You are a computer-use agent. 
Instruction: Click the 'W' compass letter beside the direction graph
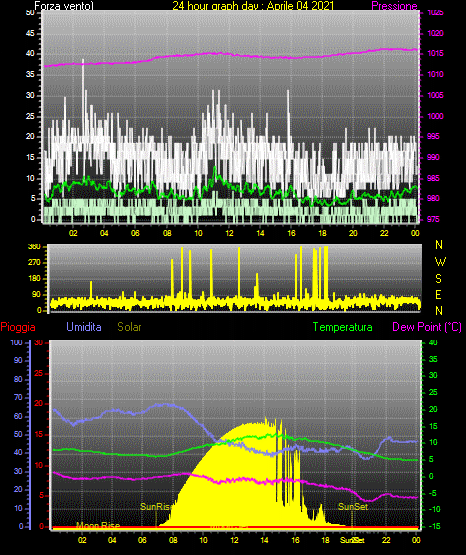440,262
